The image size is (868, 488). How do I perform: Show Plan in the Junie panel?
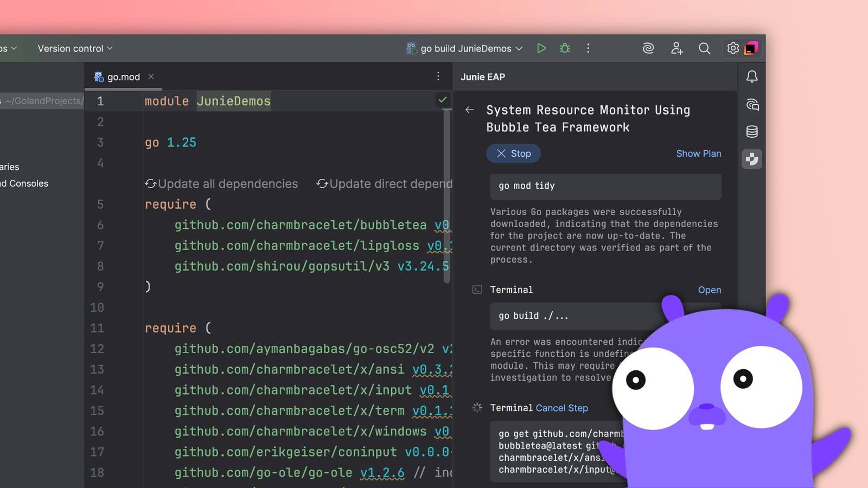tap(699, 153)
